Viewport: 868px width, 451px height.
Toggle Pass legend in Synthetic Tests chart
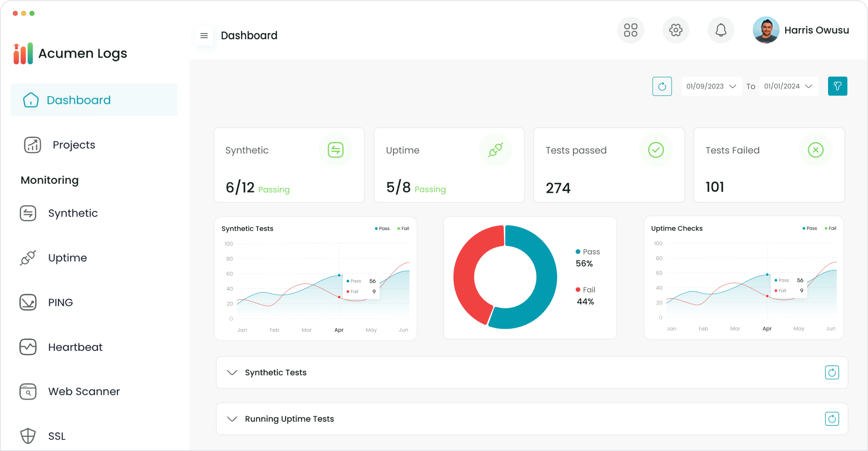pyautogui.click(x=382, y=229)
